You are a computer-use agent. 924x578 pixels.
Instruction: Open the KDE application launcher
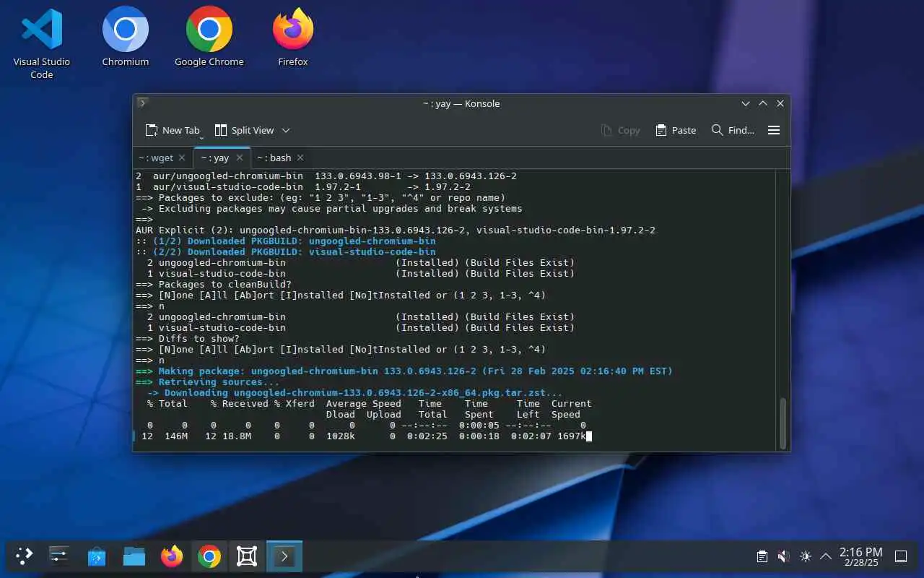coord(25,556)
